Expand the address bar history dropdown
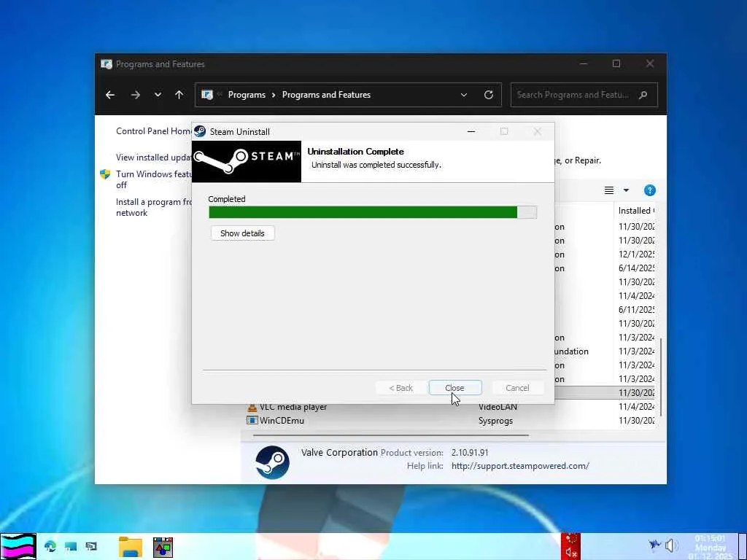747x560 pixels. click(x=463, y=95)
